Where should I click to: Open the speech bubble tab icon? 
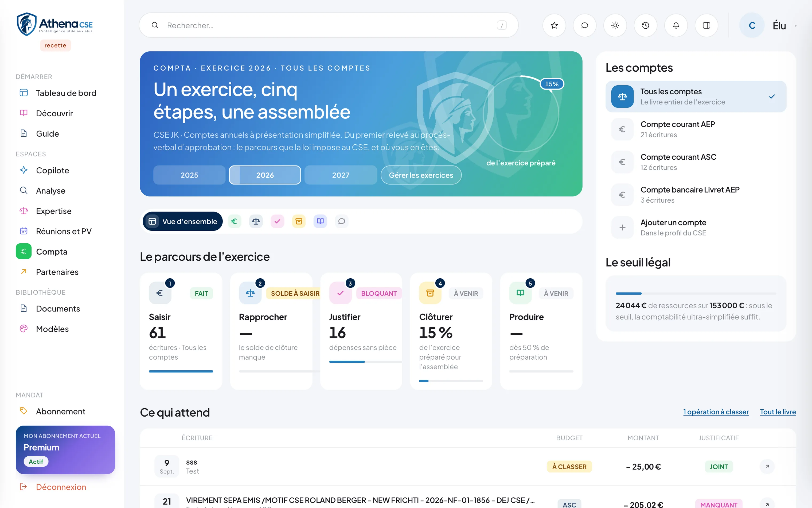coord(342,221)
